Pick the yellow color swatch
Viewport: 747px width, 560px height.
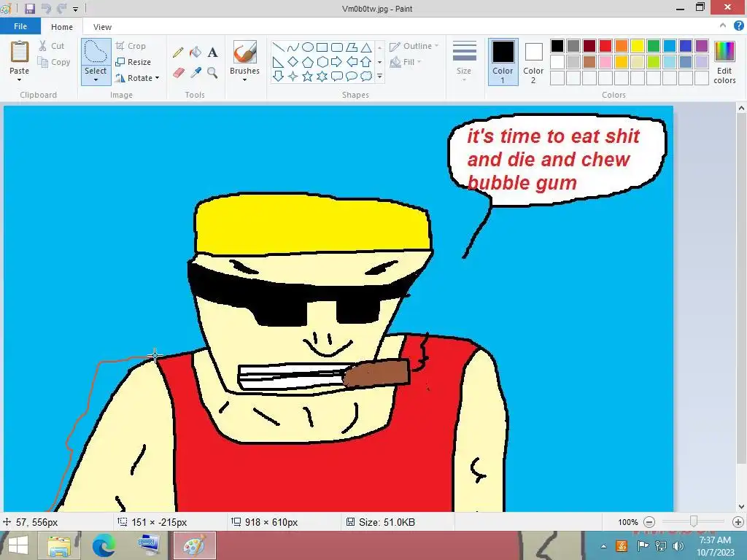coord(638,46)
